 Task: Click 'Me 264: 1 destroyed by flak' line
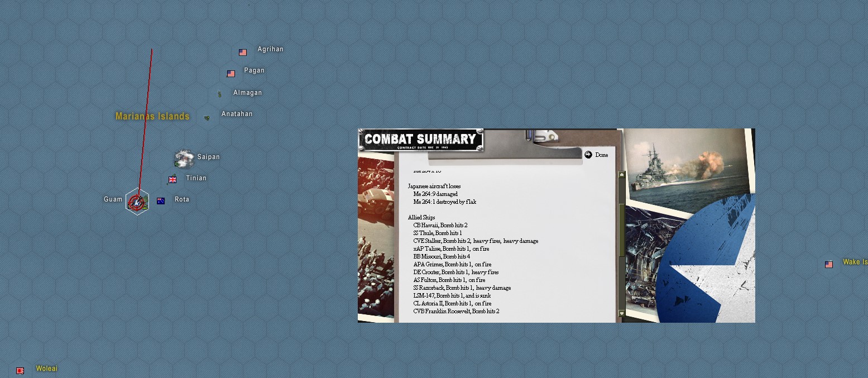[445, 202]
